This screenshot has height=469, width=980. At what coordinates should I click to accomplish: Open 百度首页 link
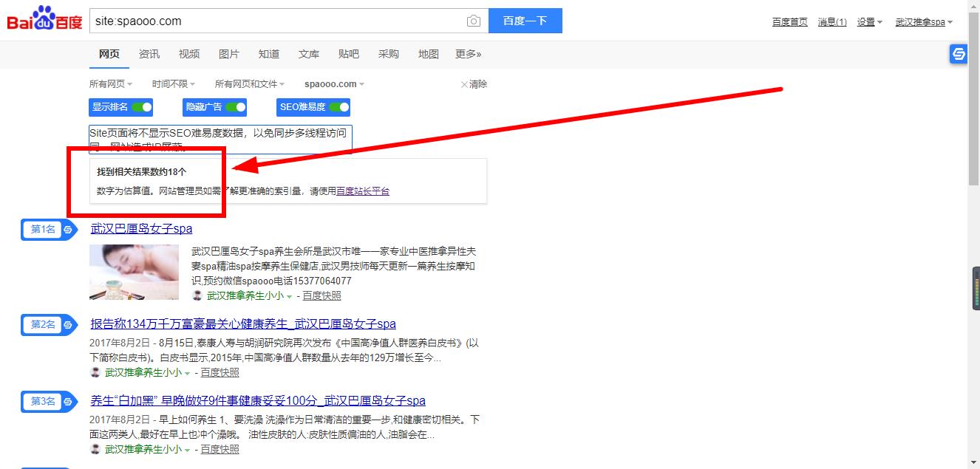tap(790, 22)
